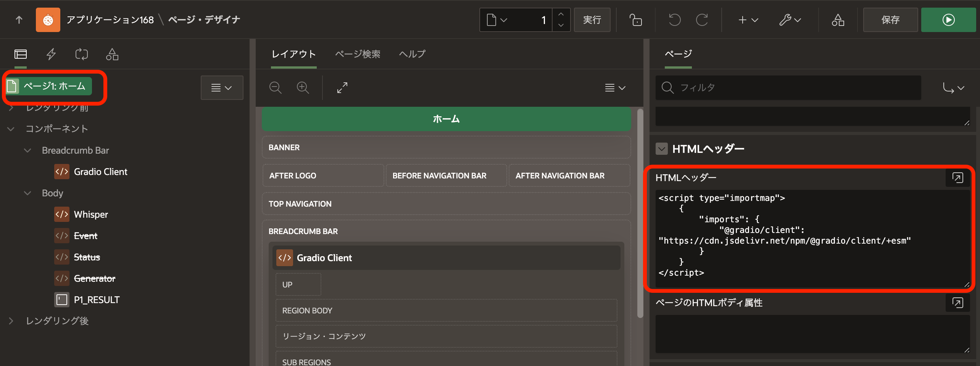Screen dimensions: 980x366
Task: Switch to the Dynamic Actions lightning tab
Action: [51, 54]
